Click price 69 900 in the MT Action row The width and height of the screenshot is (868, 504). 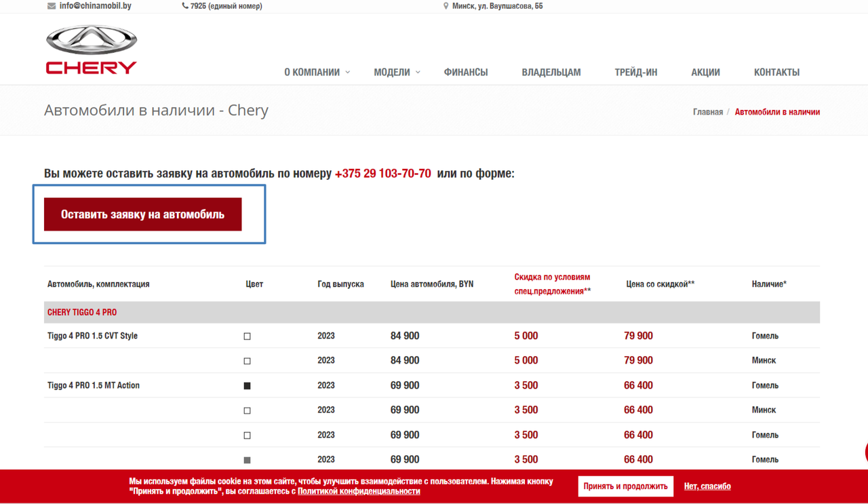pos(405,385)
